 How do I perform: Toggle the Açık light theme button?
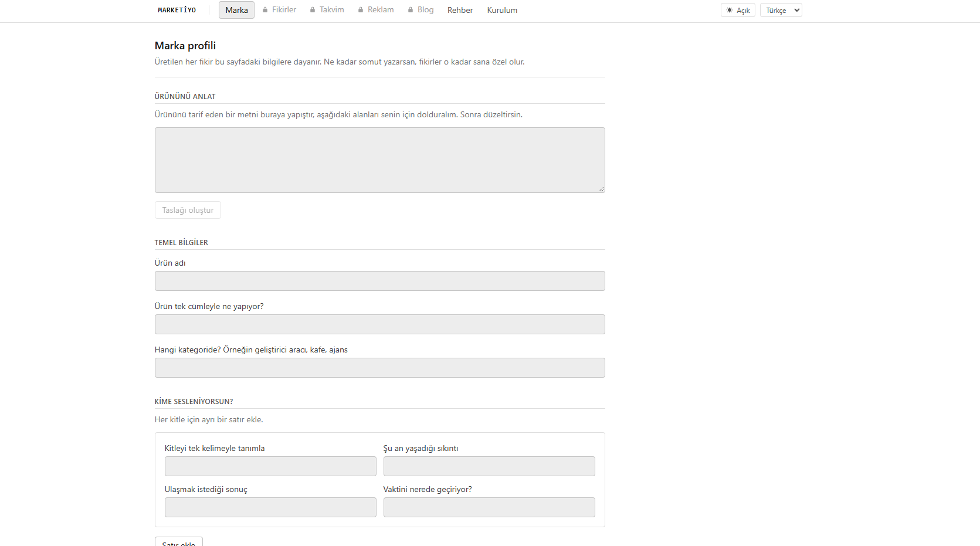click(x=738, y=10)
